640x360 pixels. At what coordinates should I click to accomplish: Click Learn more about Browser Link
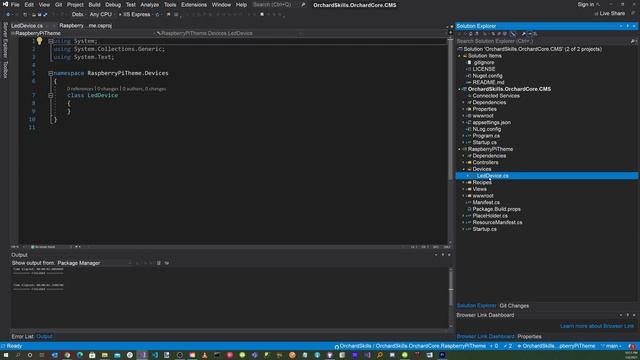(x=597, y=326)
